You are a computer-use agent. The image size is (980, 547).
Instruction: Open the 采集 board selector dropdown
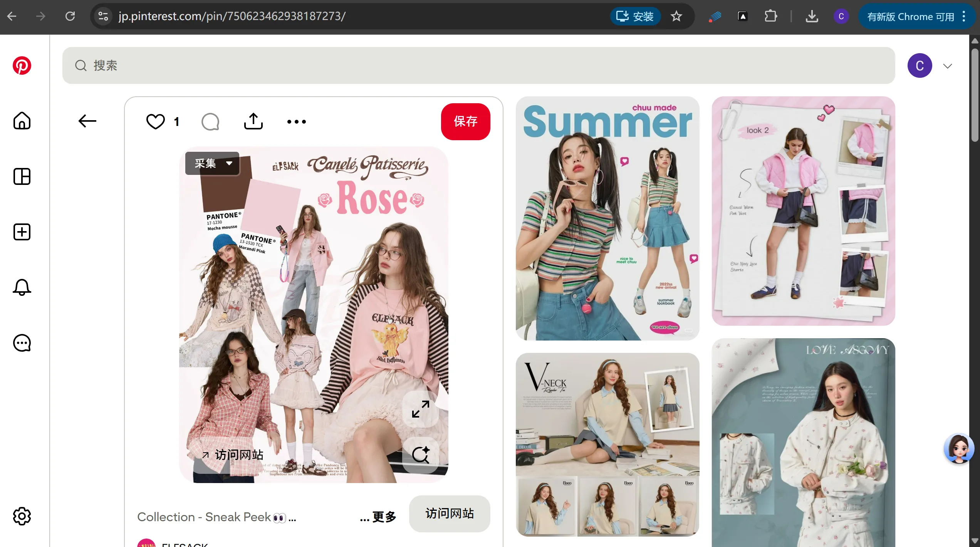click(x=212, y=163)
